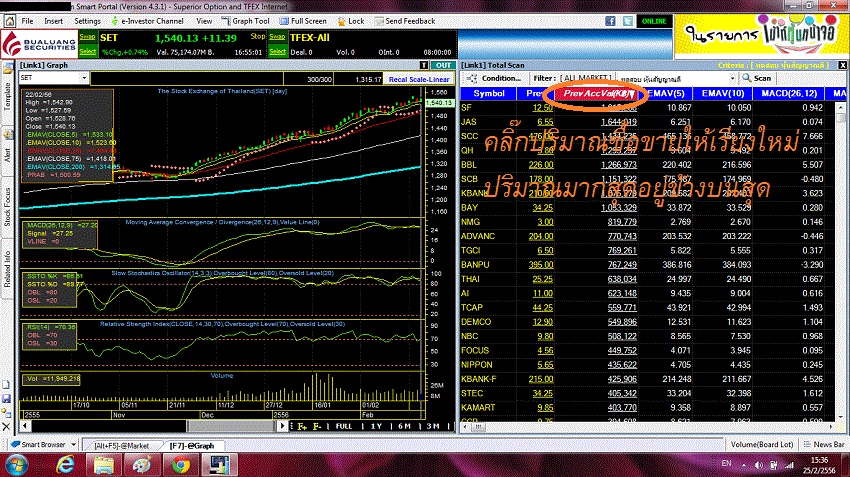
Task: Click the Home icon in menu bar
Action: tap(10, 21)
